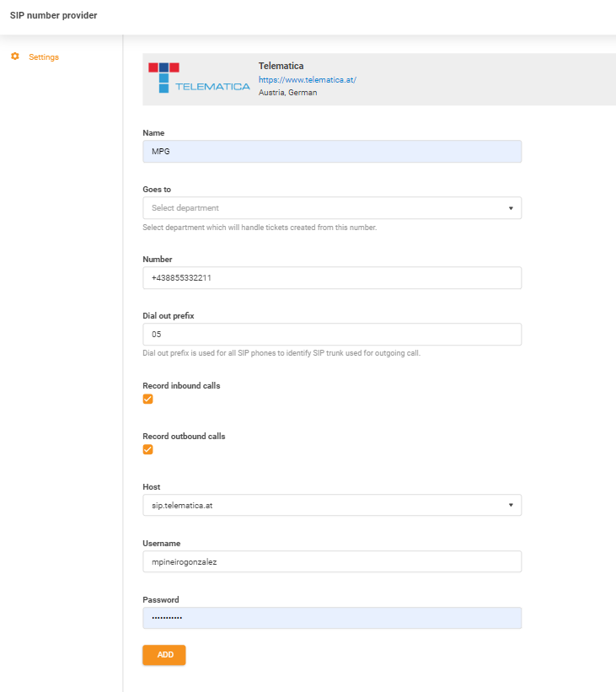Click the Host field dropdown arrow

pos(512,505)
